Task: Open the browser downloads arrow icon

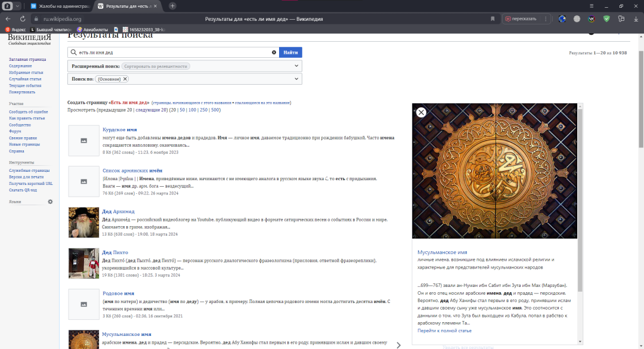Action: pyautogui.click(x=636, y=19)
